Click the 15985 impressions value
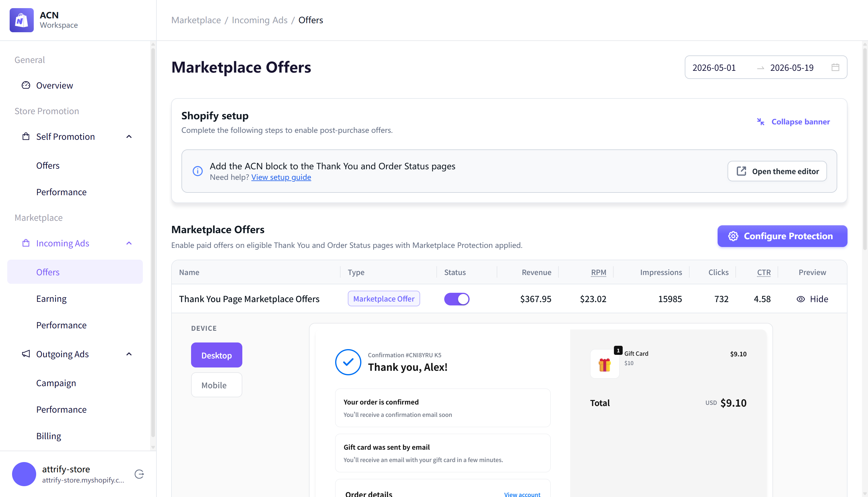The image size is (868, 497). pos(670,299)
